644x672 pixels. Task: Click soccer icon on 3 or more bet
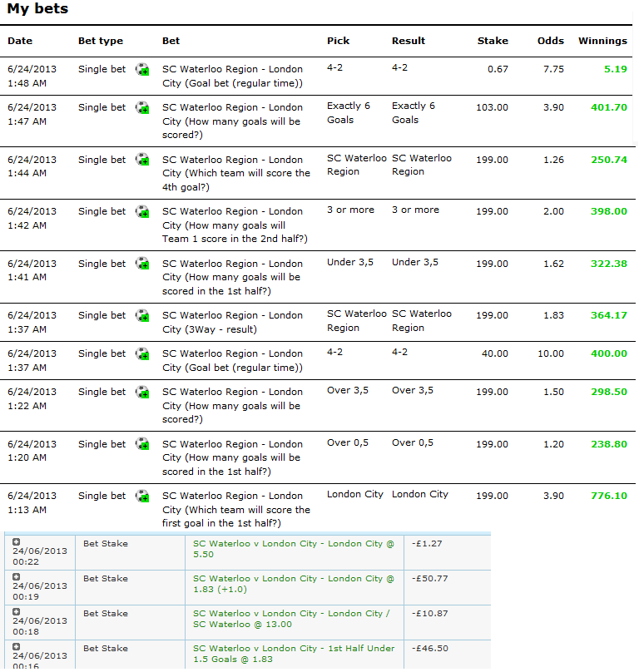click(143, 212)
